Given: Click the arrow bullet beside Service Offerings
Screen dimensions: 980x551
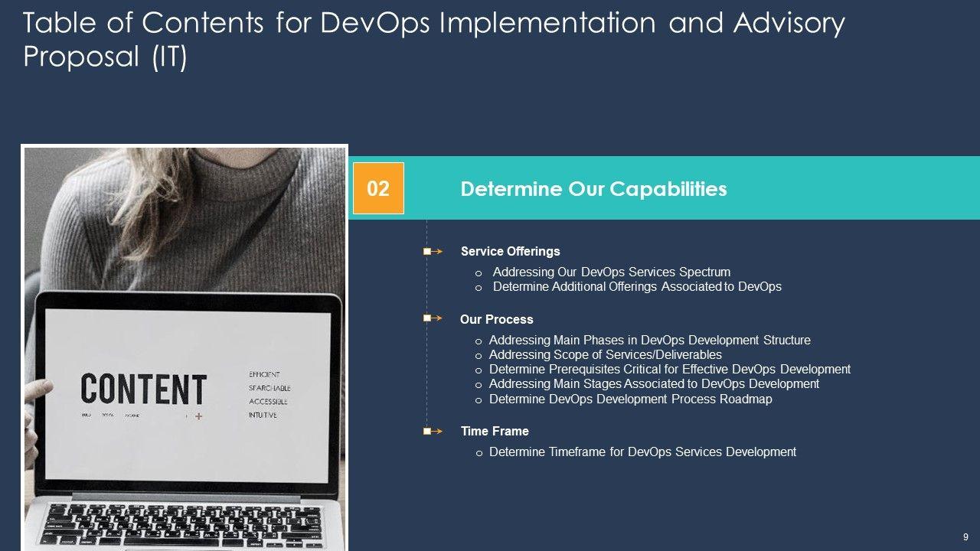Looking at the screenshot, I should pos(433,251).
